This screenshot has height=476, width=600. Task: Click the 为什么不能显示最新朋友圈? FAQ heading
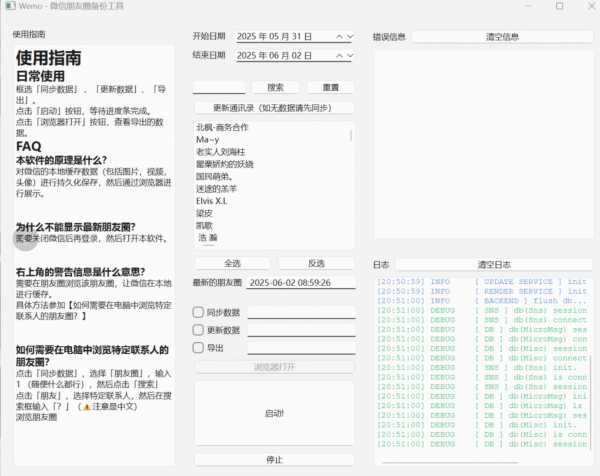click(75, 227)
